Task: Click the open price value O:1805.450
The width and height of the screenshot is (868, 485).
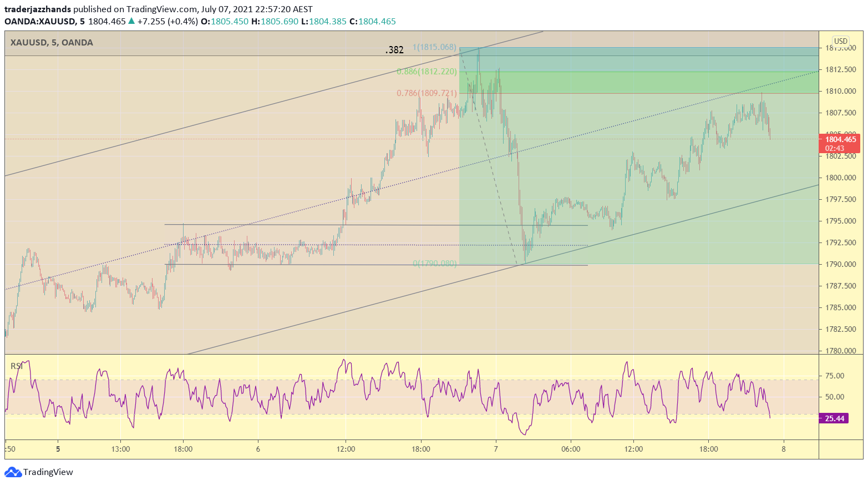Action: [225, 22]
